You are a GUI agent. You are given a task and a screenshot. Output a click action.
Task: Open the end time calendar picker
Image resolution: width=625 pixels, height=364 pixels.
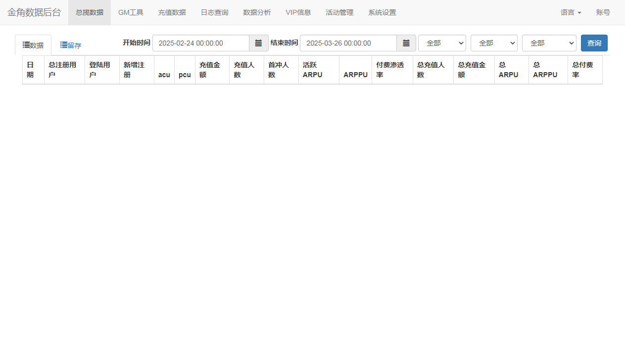406,43
